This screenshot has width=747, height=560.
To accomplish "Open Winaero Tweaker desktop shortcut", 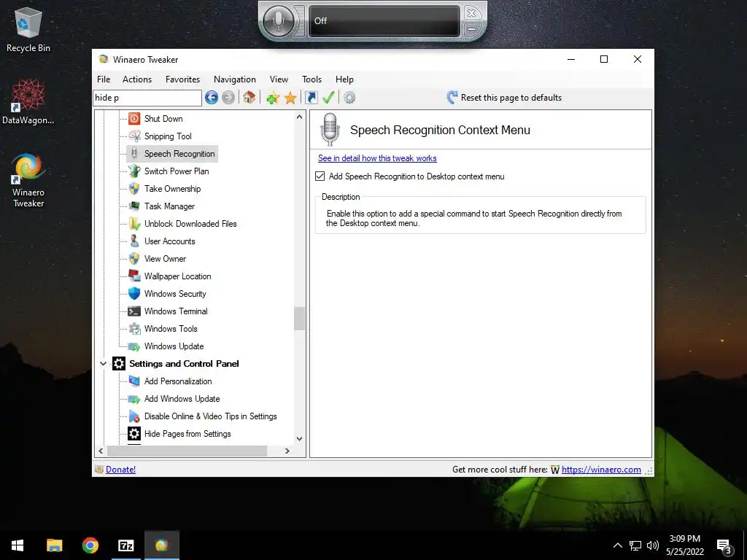I will tap(28, 180).
